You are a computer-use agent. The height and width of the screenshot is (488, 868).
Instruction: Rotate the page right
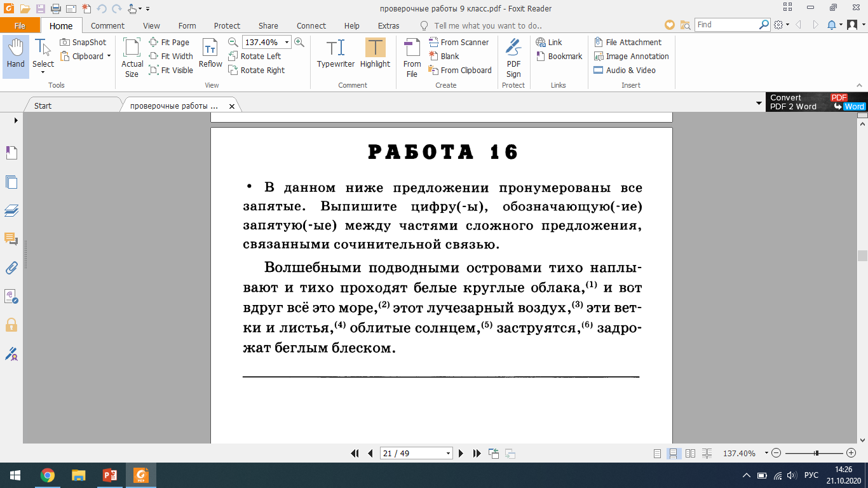[x=257, y=70]
